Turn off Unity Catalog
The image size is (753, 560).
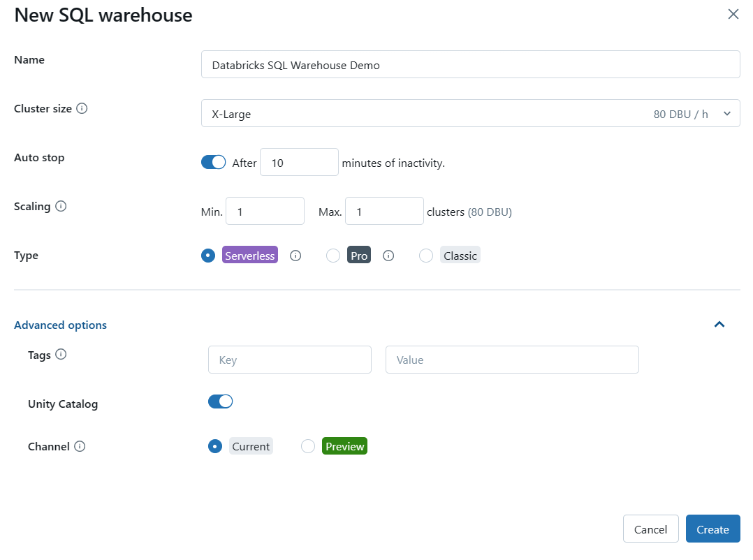[220, 401]
